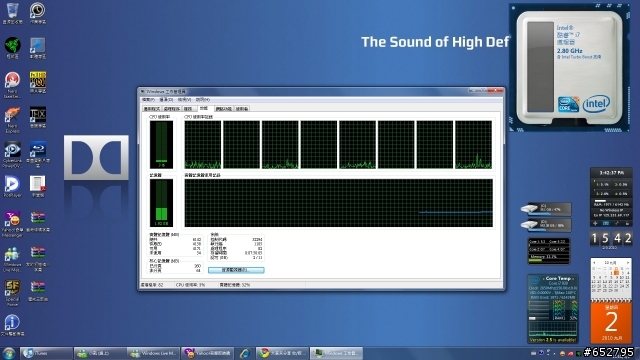Open the Blu-ray Disc desktop shortcut
This screenshot has width=640, height=360.
pyautogui.click(x=38, y=154)
